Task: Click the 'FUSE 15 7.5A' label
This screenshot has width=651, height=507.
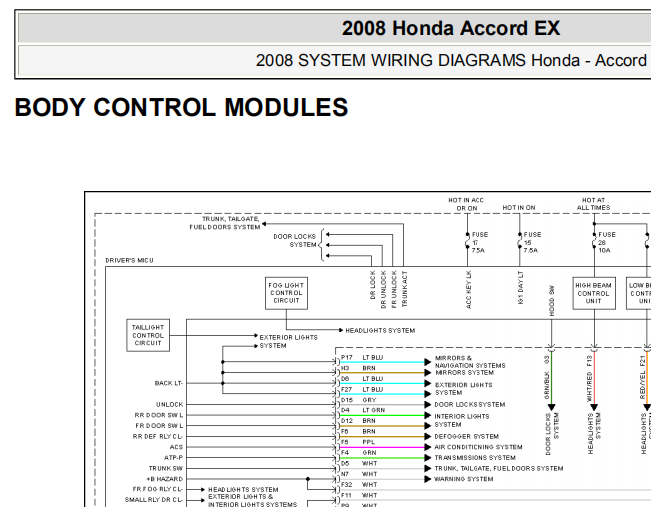Action: 532,242
